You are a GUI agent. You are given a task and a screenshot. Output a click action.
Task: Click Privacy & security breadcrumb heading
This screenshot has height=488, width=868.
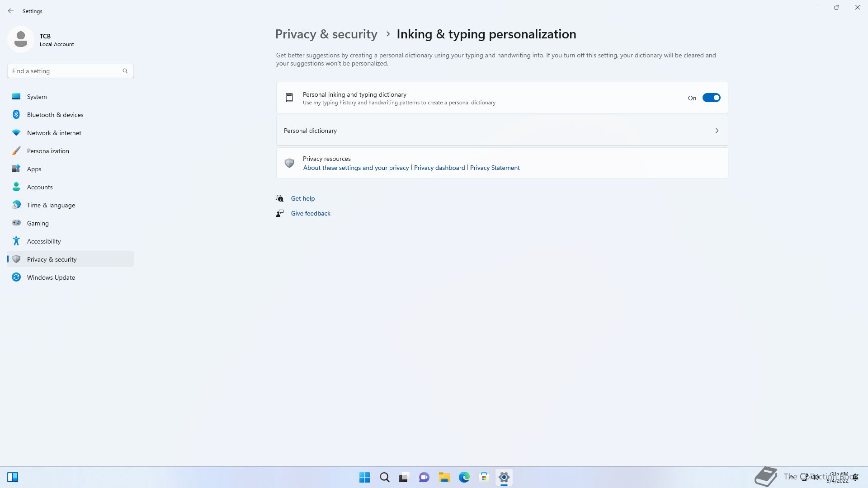pos(326,34)
